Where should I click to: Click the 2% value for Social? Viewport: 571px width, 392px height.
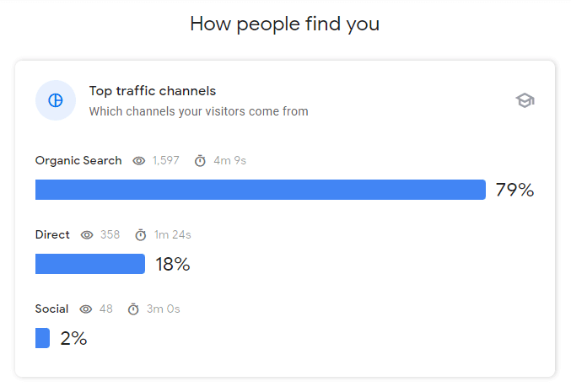[73, 338]
